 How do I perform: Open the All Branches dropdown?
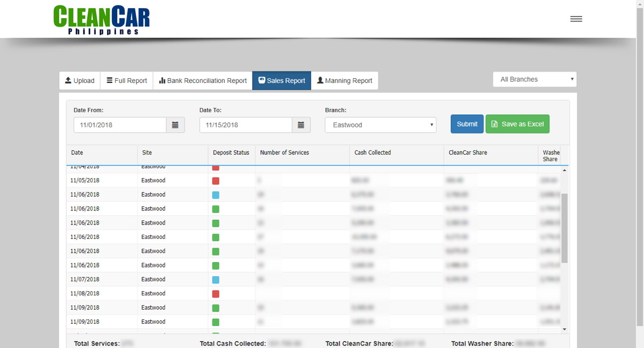(x=534, y=79)
